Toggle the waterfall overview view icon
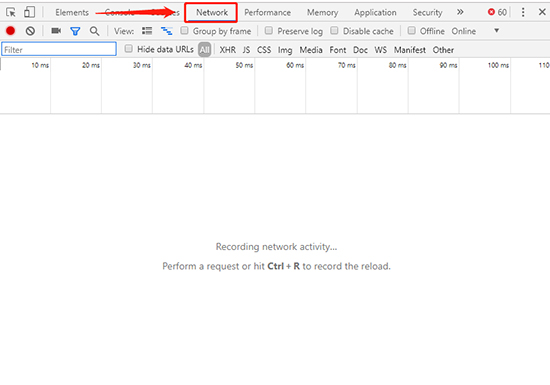Screen dimensions: 550x385 point(167,31)
